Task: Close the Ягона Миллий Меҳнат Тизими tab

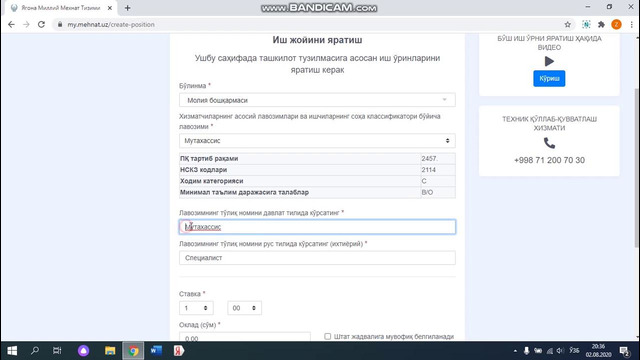Action: [x=109, y=8]
